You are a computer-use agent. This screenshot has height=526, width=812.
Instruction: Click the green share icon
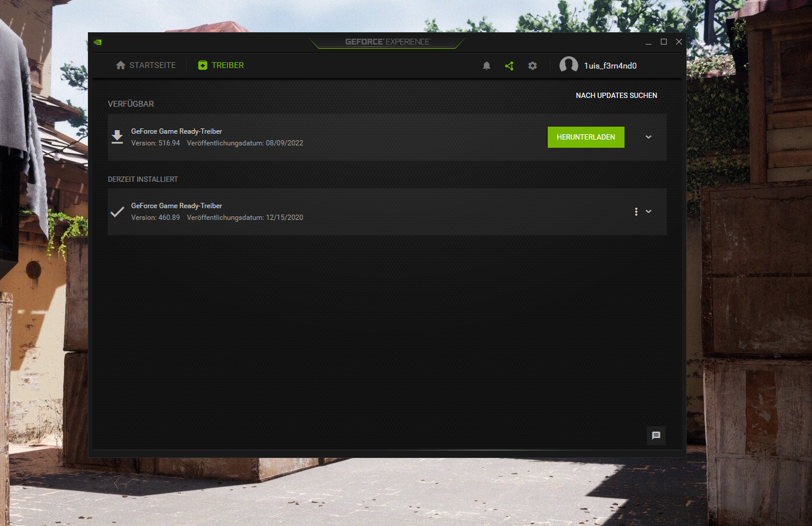click(x=509, y=66)
